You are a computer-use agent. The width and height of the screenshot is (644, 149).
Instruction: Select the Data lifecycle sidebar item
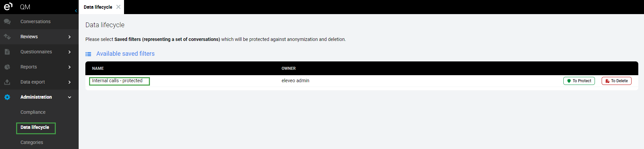tap(35, 127)
